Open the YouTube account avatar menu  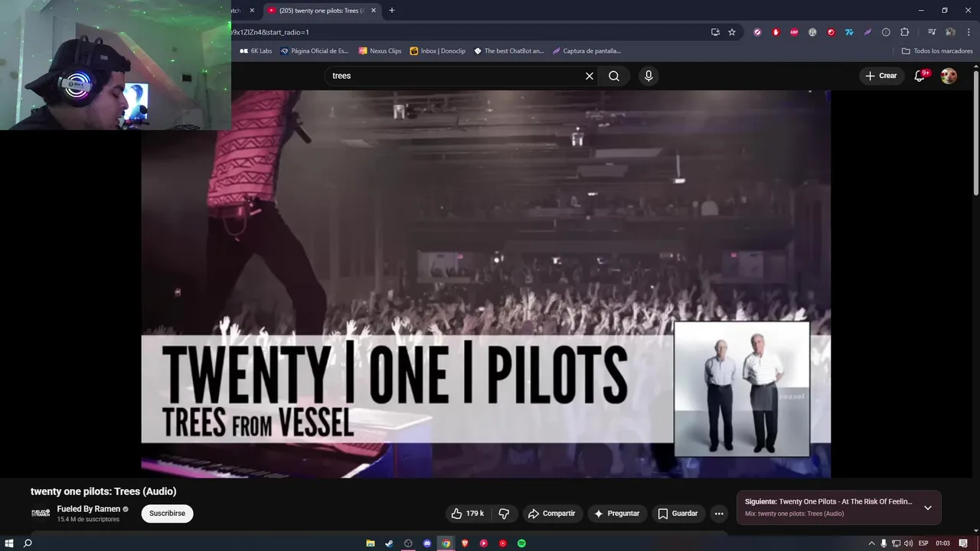pos(949,76)
